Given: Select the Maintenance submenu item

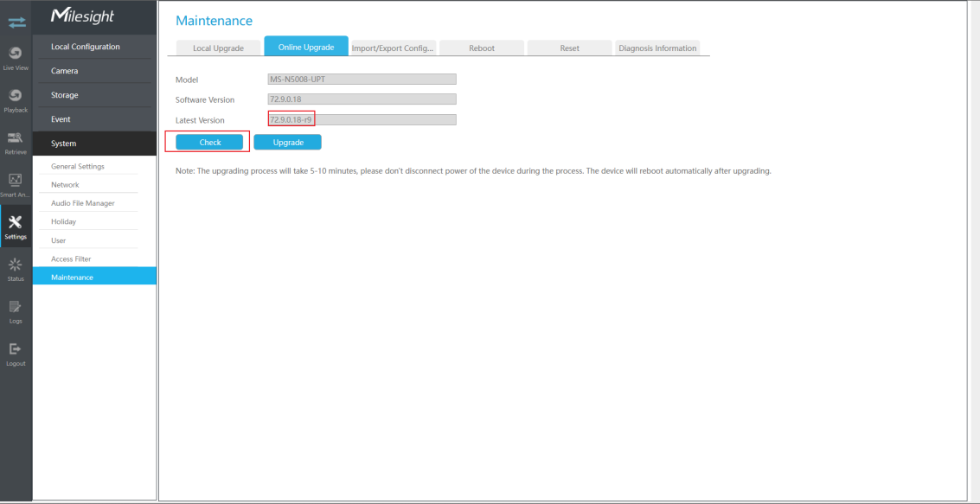Looking at the screenshot, I should pyautogui.click(x=94, y=277).
